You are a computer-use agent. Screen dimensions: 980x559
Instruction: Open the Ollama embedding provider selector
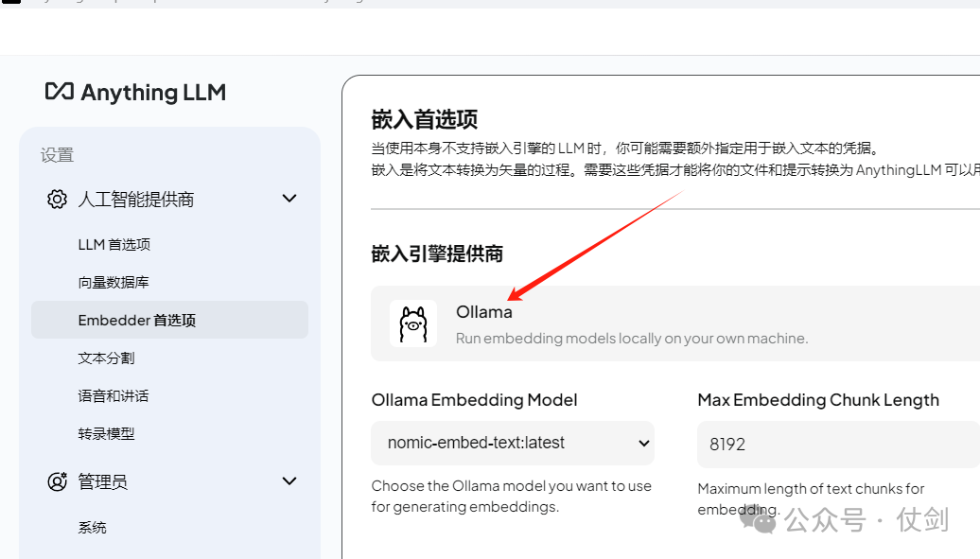[x=675, y=323]
